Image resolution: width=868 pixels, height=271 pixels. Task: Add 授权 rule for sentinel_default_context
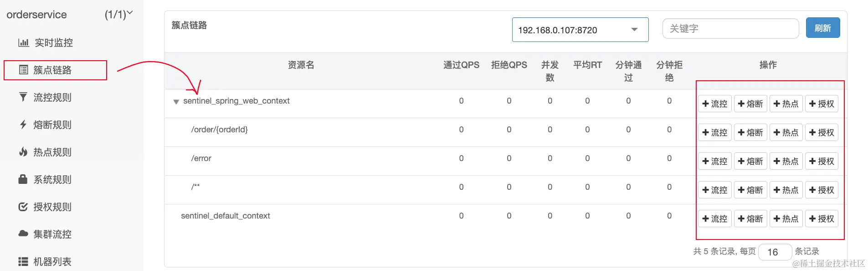pos(822,219)
